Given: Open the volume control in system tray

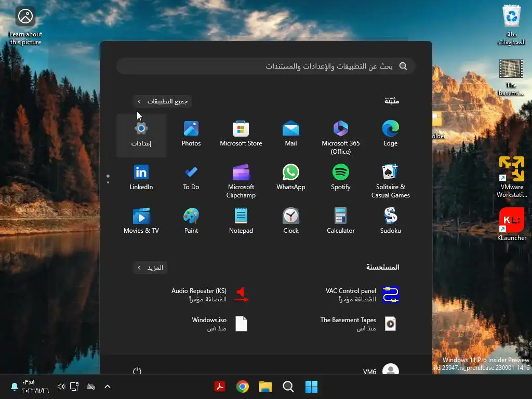Looking at the screenshot, I should [61, 387].
